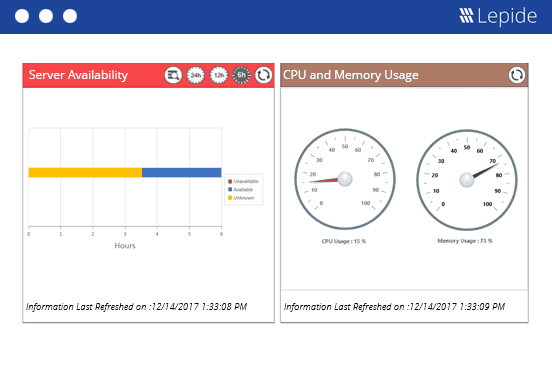Click the 'Server Availability' panel title
552x380 pixels.
point(78,75)
